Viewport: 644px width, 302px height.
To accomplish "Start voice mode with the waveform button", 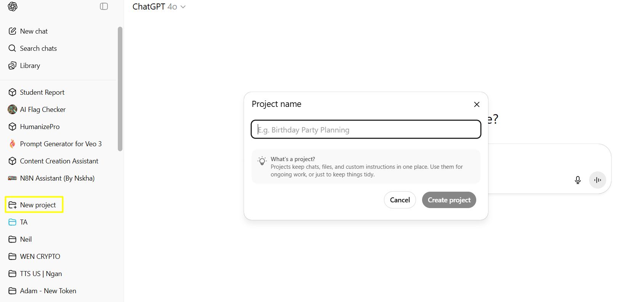I will (597, 180).
